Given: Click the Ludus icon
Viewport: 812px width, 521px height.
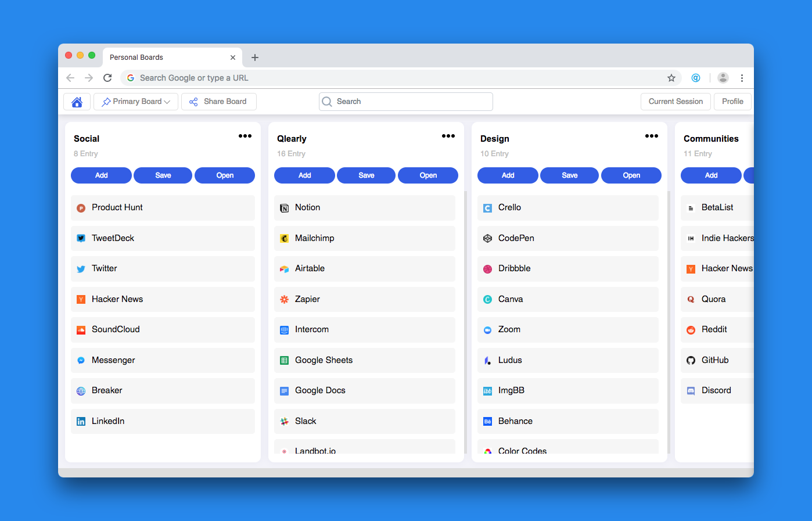Looking at the screenshot, I should click(488, 360).
